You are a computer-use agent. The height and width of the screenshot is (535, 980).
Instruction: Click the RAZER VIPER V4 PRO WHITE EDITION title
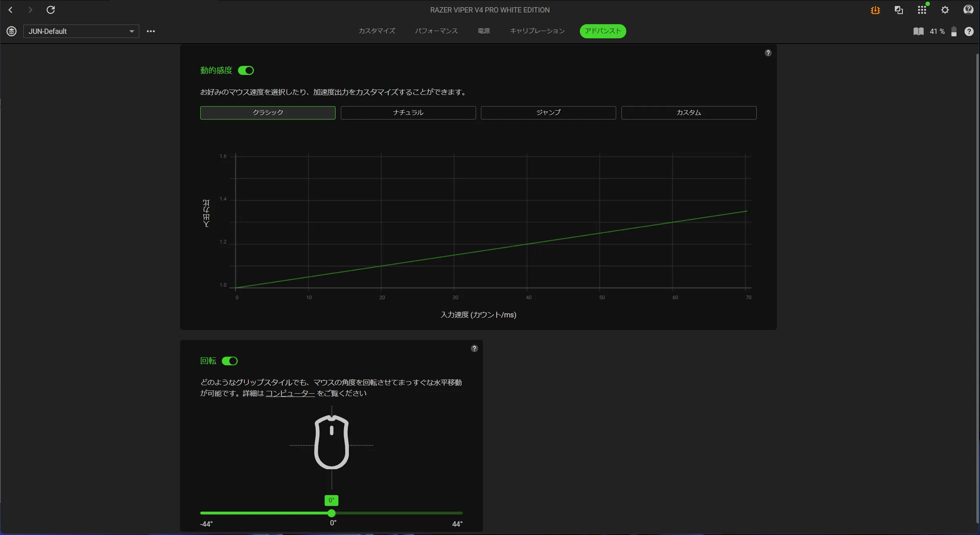pyautogui.click(x=490, y=10)
